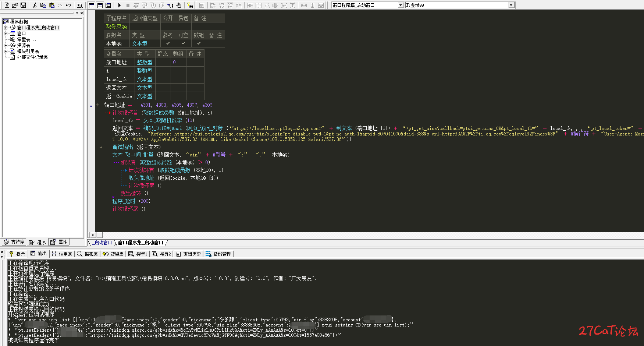Open the 提示 panel tab
Image resolution: width=644 pixels, height=346 pixels.
[17, 254]
